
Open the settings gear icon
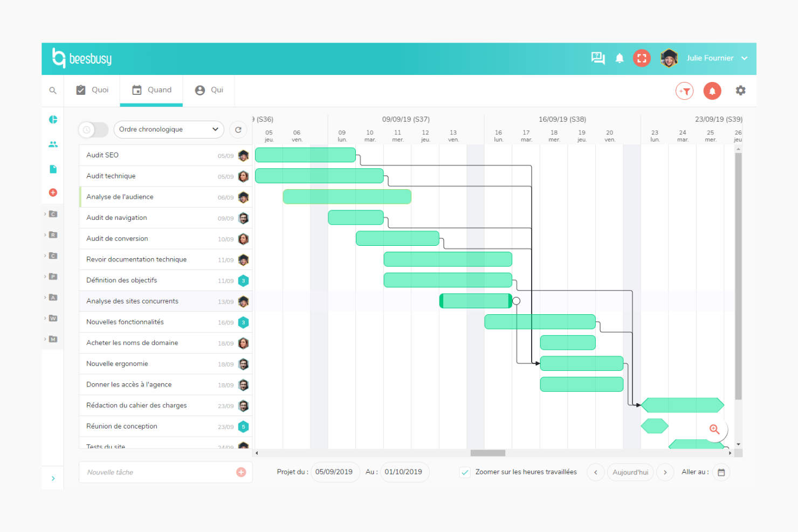741,91
